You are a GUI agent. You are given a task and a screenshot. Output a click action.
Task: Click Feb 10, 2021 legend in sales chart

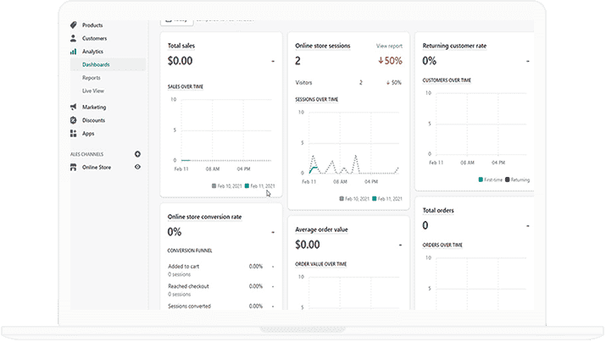tap(227, 185)
